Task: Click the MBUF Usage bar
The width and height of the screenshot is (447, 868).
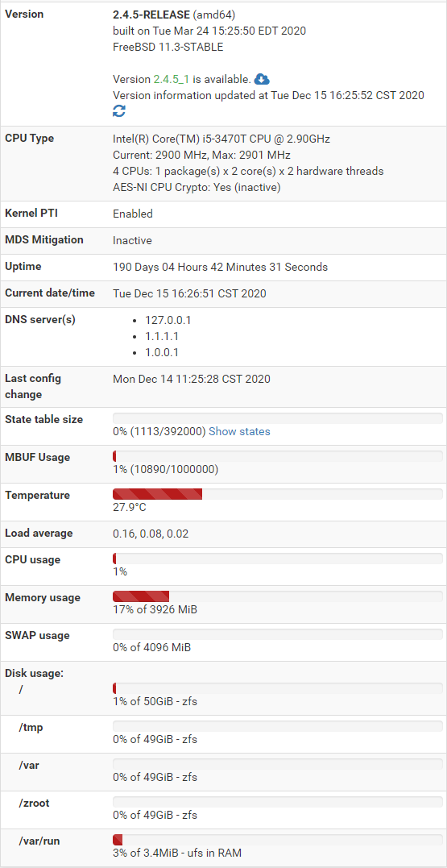Action: (x=278, y=456)
